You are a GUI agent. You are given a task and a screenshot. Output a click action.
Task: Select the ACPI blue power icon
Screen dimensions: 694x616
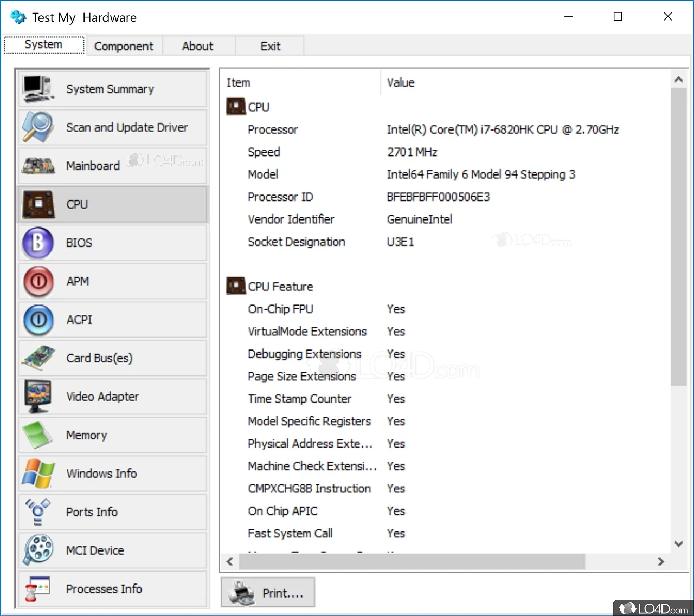(x=38, y=320)
